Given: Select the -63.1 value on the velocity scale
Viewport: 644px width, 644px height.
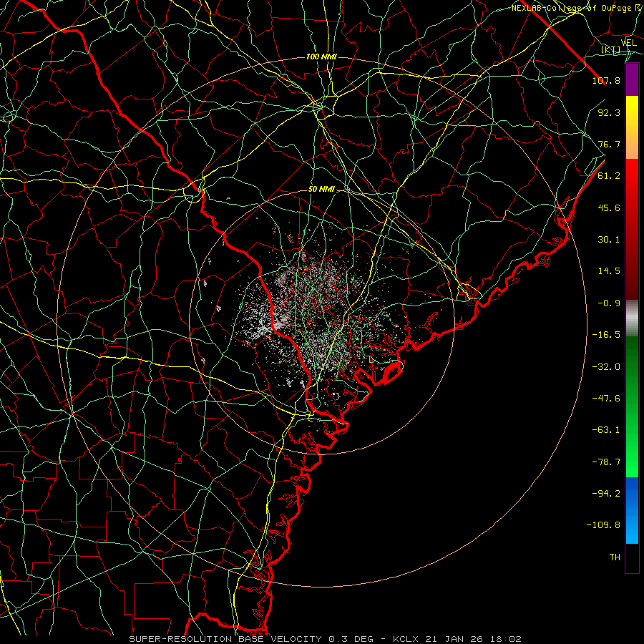Looking at the screenshot, I should [606, 430].
